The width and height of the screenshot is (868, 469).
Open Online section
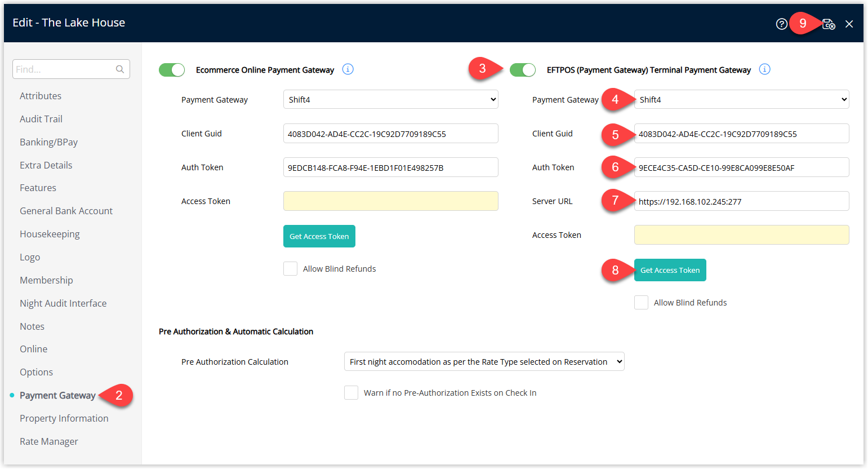pyautogui.click(x=34, y=349)
